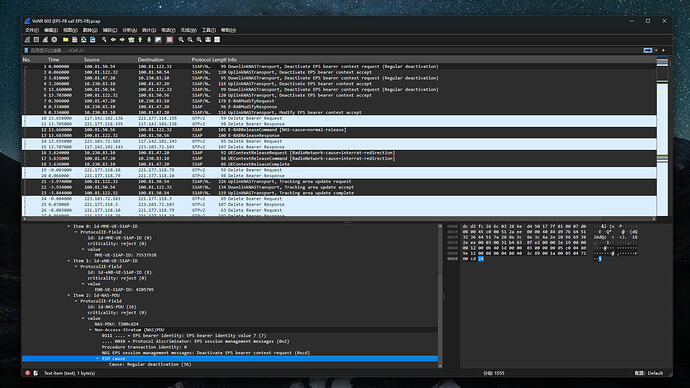Screen dimensions: 690x388
Task: Collapse the Non-Access-Stratum (NAS)PDU node
Action: (x=90, y=329)
